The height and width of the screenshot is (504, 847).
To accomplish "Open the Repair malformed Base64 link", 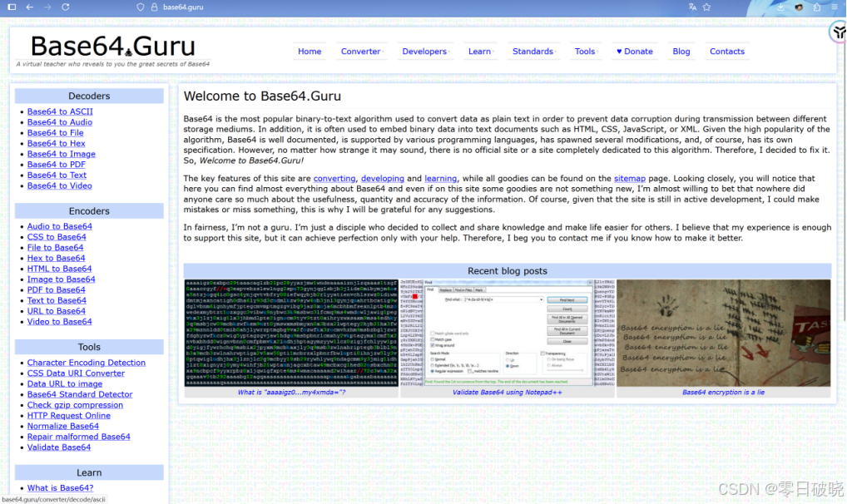I will coord(79,437).
